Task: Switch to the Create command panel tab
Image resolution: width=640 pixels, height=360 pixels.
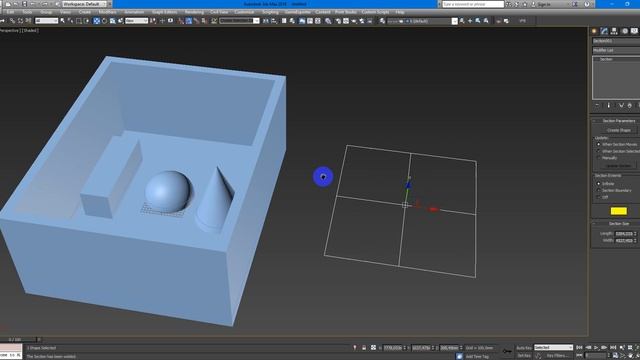Action: [594, 31]
